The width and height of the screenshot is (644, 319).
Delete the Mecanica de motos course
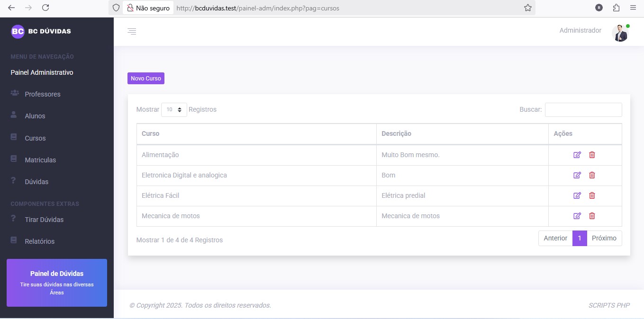(x=592, y=216)
